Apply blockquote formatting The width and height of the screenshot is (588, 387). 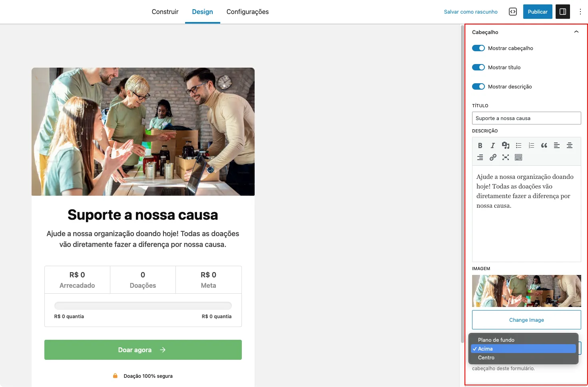coord(544,146)
